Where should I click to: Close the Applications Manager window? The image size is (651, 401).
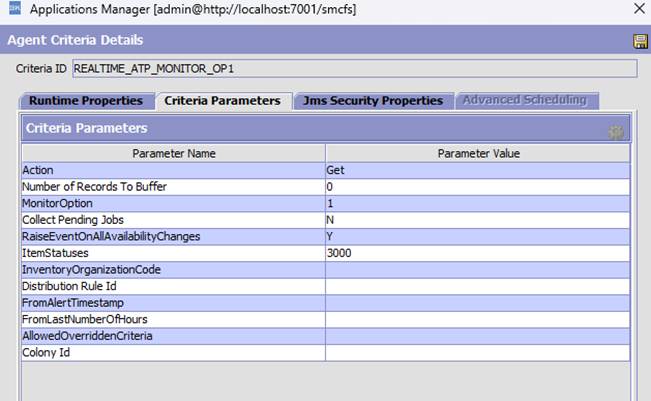click(x=639, y=9)
